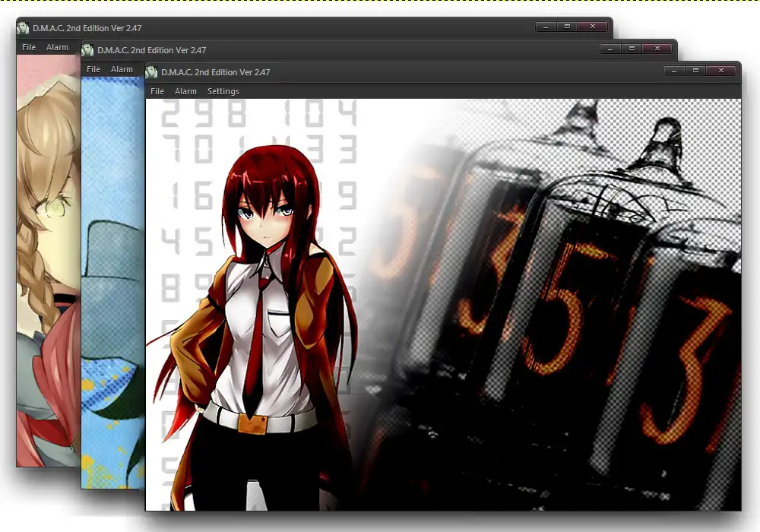Click the rearmost window's title text
The image size is (760, 532).
pyautogui.click(x=87, y=28)
